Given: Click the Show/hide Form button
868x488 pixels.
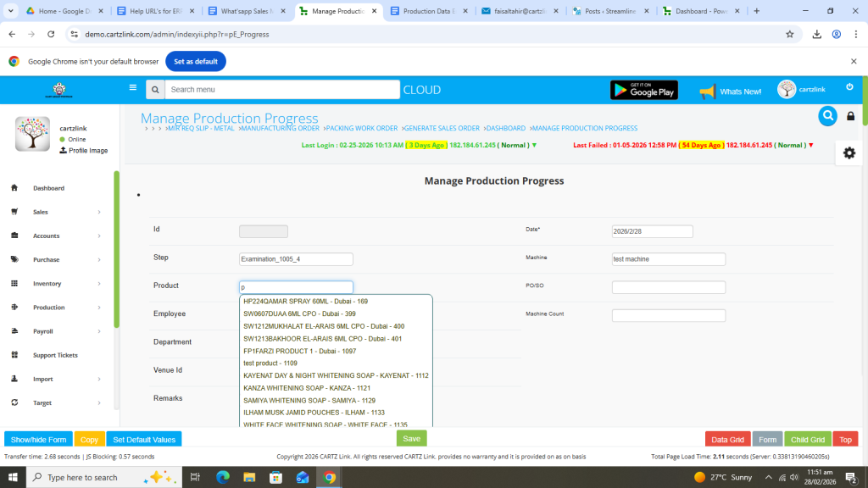Looking at the screenshot, I should click(38, 440).
